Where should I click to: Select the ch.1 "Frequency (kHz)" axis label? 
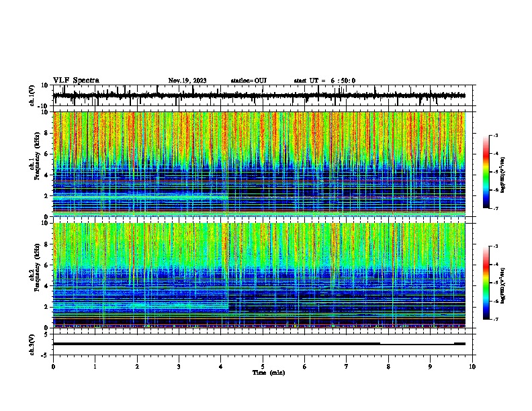(37, 156)
